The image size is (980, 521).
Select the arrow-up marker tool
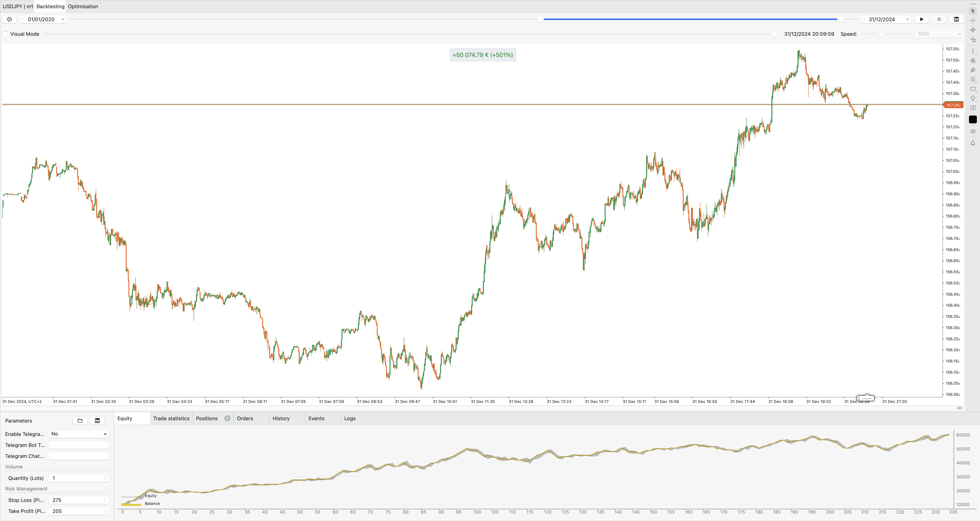(973, 98)
